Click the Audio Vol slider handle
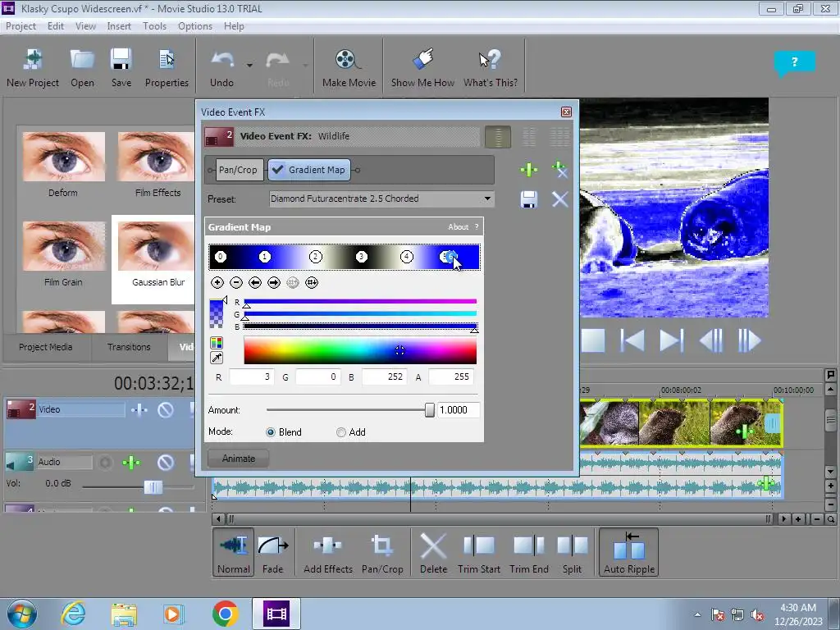This screenshot has width=840, height=630. (x=153, y=487)
